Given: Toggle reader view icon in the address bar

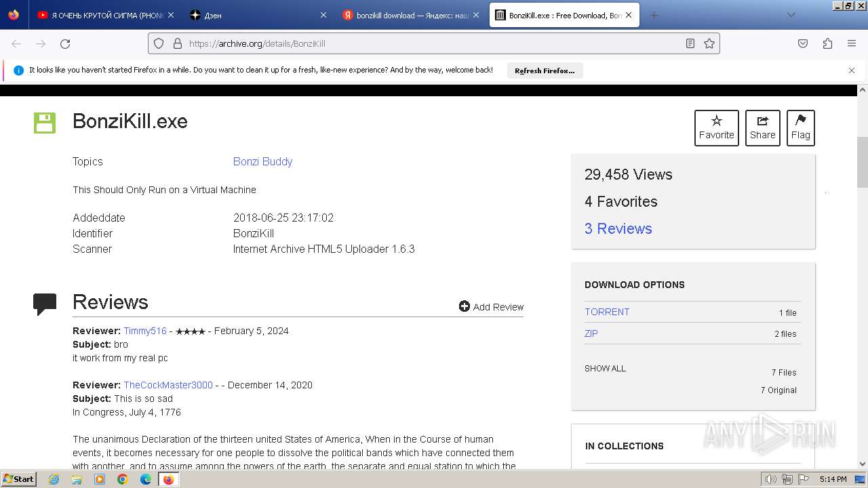Looking at the screenshot, I should (690, 43).
